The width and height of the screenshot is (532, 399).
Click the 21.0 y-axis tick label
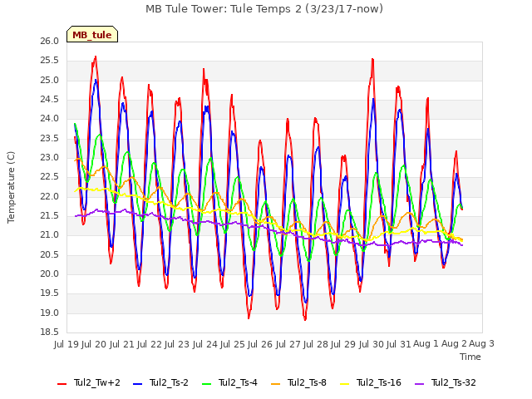tap(50, 235)
